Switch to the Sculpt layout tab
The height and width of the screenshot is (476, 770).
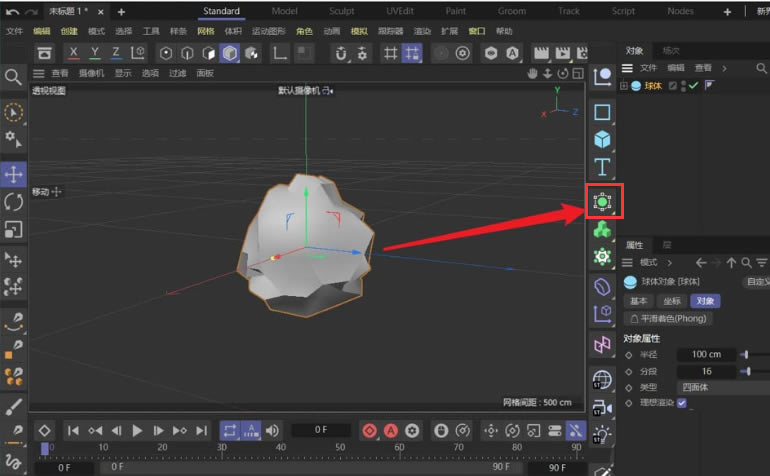click(x=341, y=11)
